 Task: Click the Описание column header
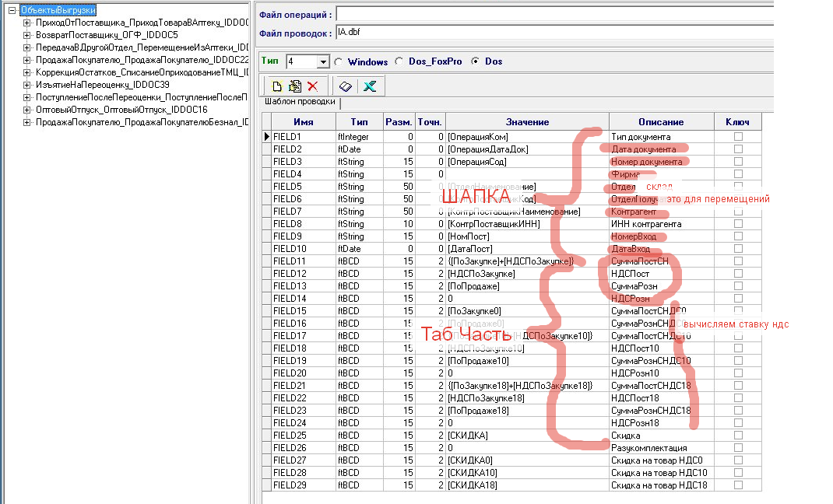(x=661, y=122)
